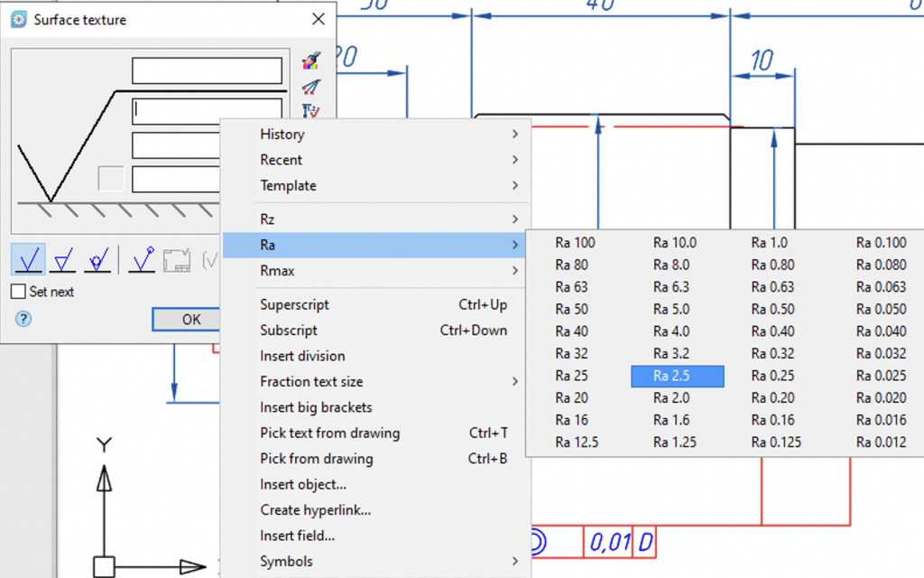
Task: Close the Surface texture dialog
Action: tap(318, 19)
